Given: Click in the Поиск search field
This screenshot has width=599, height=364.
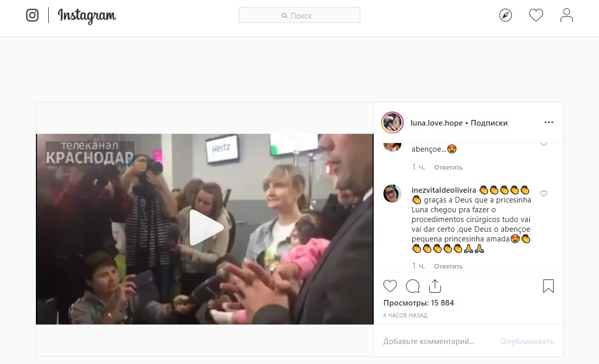Looking at the screenshot, I should click(299, 15).
